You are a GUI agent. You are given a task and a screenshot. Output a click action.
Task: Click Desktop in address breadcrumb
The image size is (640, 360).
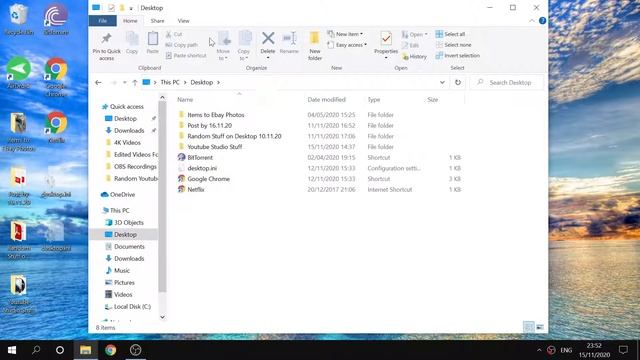click(x=202, y=82)
